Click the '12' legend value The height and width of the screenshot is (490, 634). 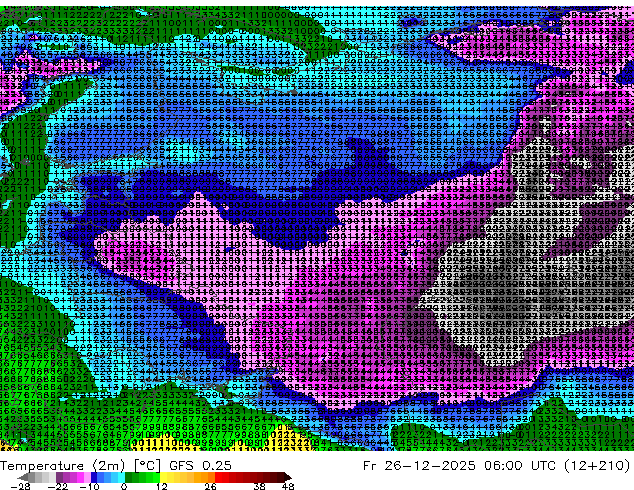162,486
